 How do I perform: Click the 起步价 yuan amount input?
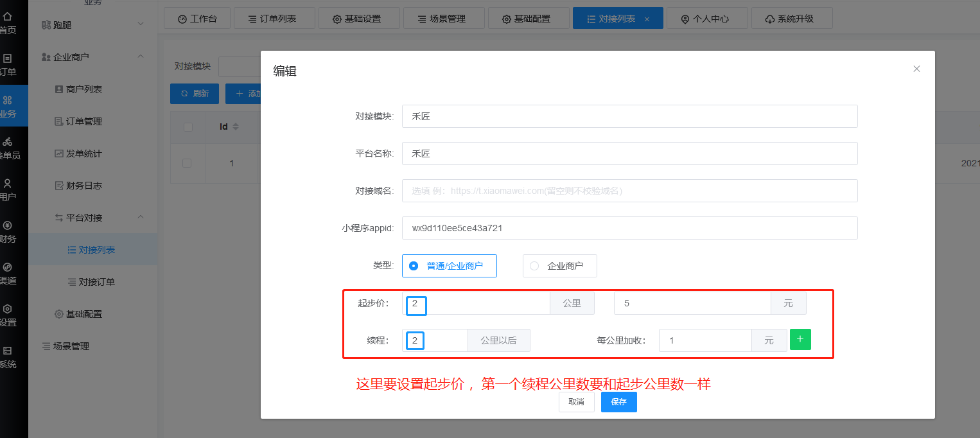click(x=692, y=303)
